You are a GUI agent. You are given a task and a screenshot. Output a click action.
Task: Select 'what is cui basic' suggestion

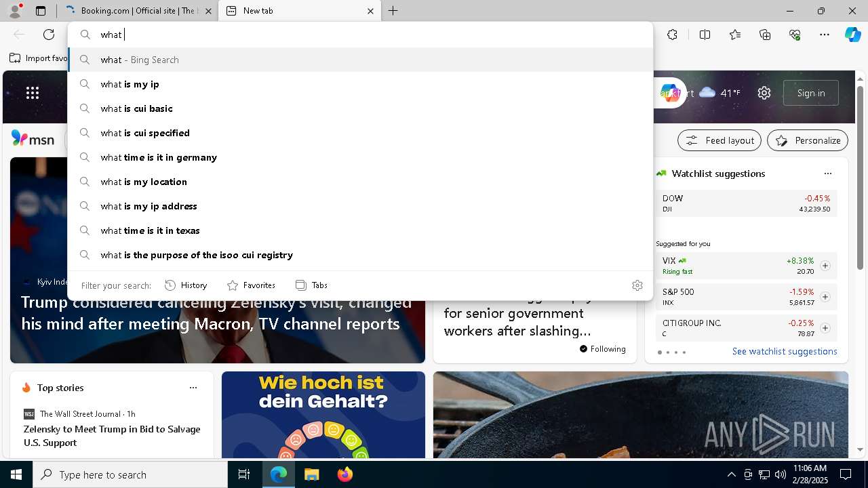coord(360,108)
